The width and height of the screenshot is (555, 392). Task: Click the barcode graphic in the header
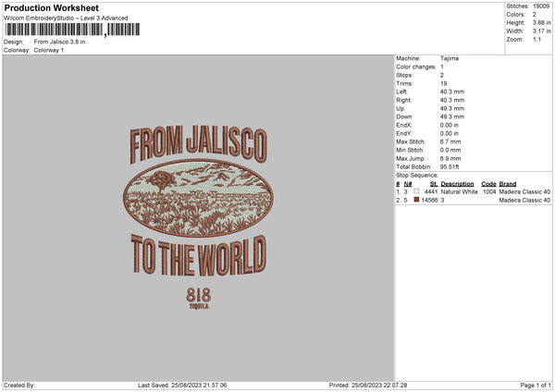pos(72,30)
